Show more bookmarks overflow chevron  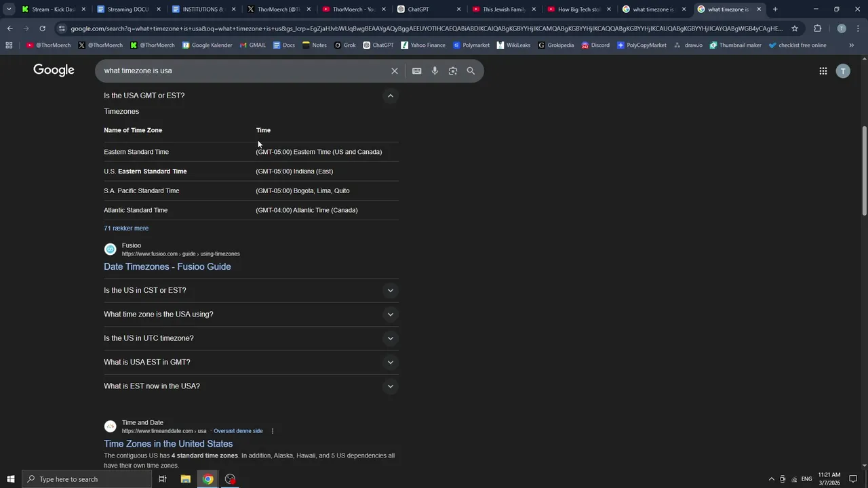pos(851,45)
